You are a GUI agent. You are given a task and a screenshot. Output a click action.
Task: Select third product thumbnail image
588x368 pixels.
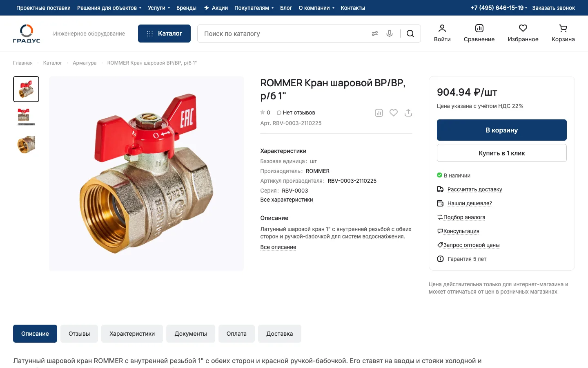(26, 145)
